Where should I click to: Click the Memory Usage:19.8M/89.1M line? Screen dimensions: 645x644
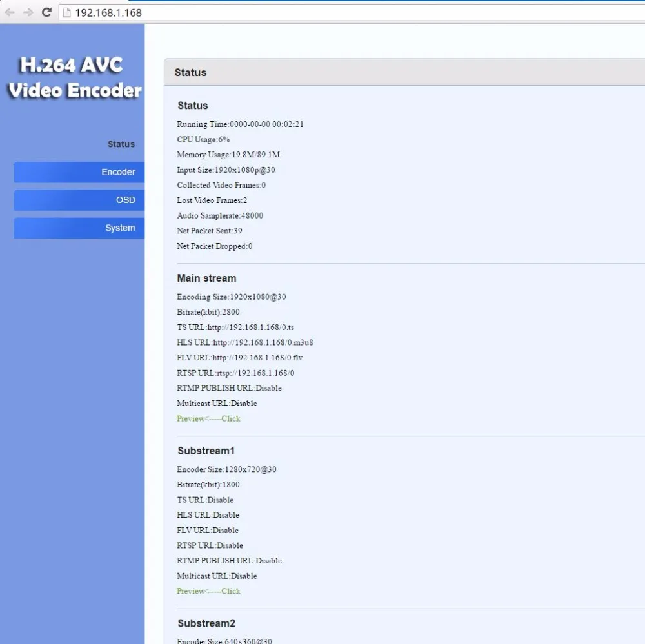(228, 155)
